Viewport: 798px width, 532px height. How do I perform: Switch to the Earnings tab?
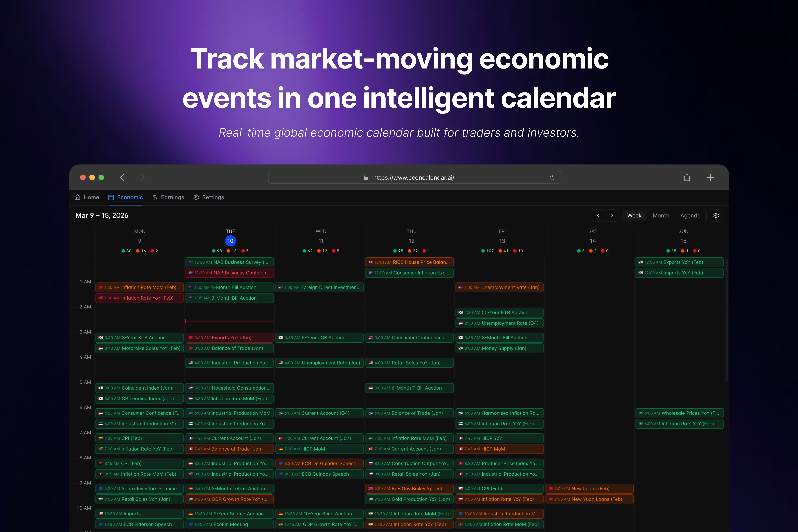coord(172,197)
